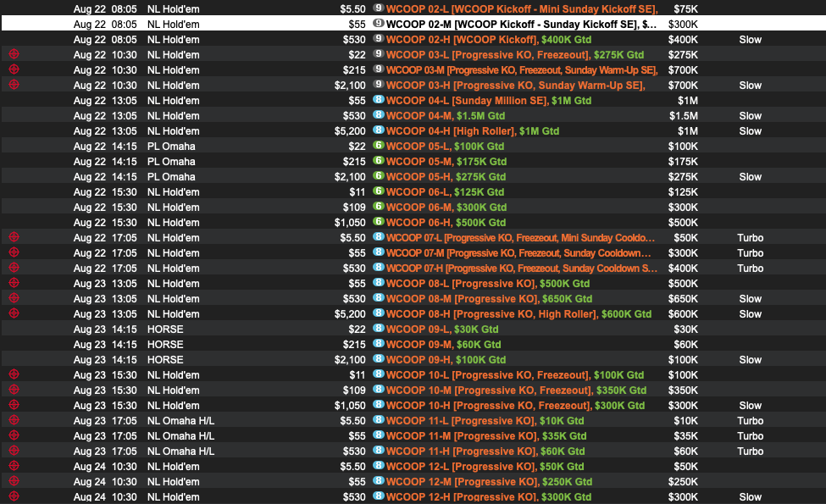Click the 8-seat badge next to WCOOP 09-H
The height and width of the screenshot is (504, 826).
tap(378, 359)
